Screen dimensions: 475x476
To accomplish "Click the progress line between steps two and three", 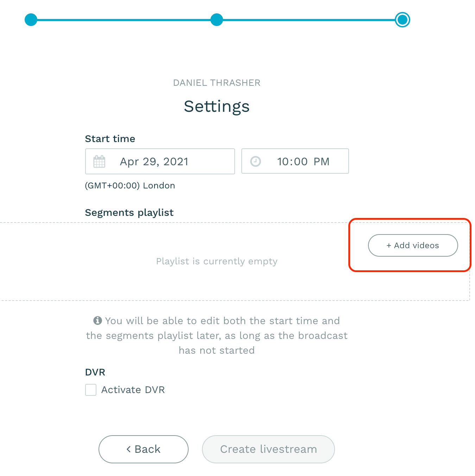I will tap(309, 20).
